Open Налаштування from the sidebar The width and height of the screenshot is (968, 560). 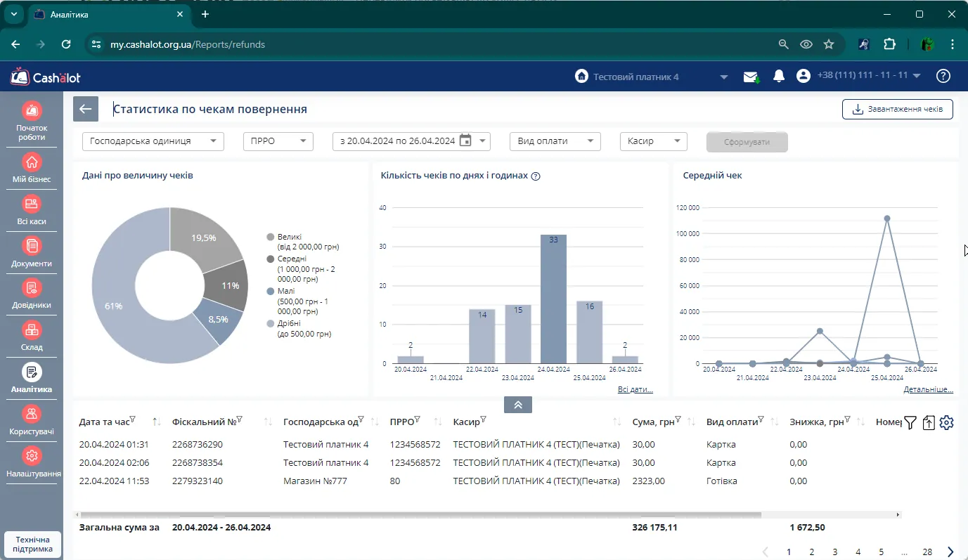click(x=32, y=462)
